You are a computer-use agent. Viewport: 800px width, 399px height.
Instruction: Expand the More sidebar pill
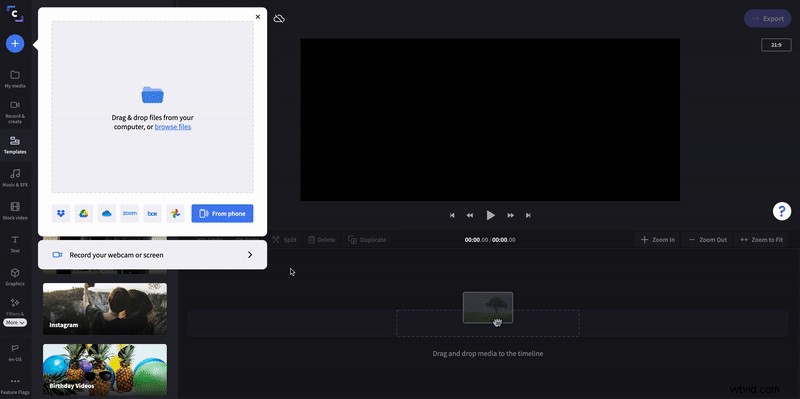tap(15, 322)
